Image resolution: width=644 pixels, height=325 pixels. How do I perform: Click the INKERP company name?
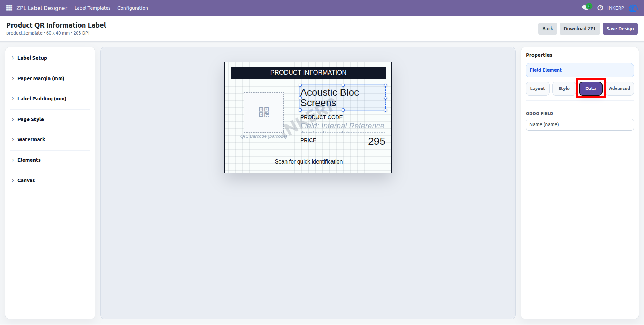[615, 8]
